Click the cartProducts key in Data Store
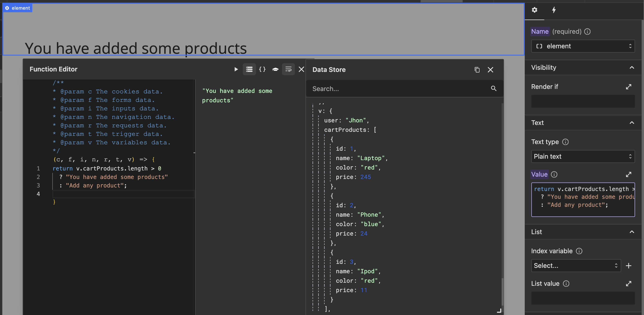Viewport: 644px width, 315px height. (x=345, y=130)
